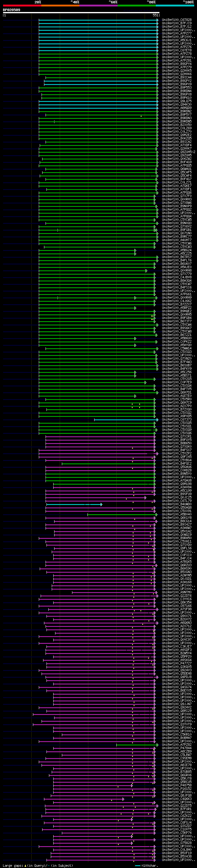Click the red 20% identity legend segment
197x868 pixels.
(x=22, y=6)
